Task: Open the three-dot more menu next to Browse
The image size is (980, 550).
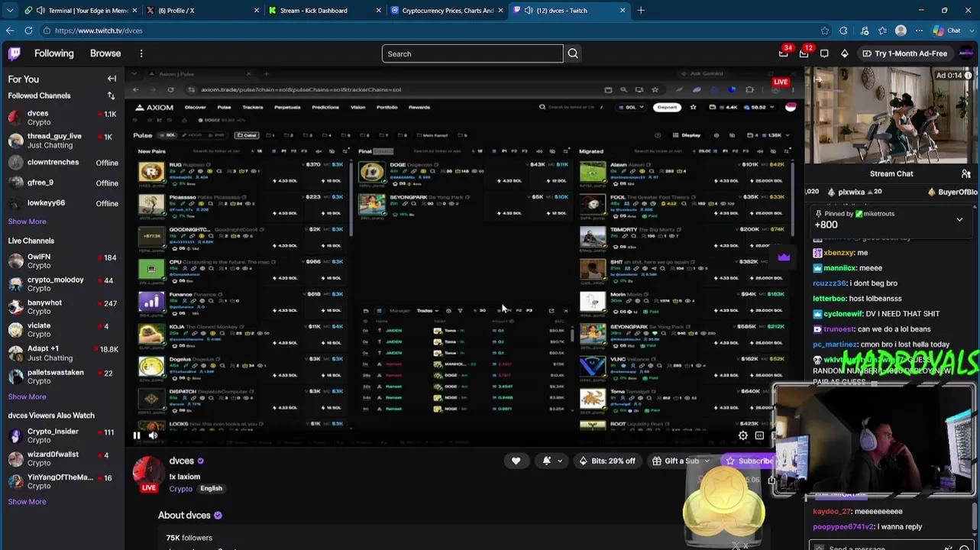Action: tap(141, 53)
